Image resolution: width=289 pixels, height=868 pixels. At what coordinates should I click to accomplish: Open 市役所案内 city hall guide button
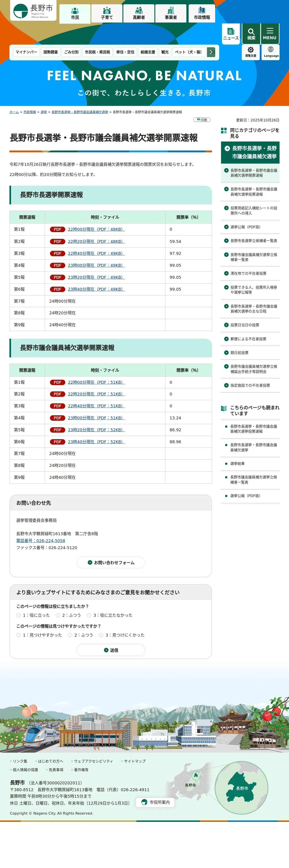tap(155, 802)
